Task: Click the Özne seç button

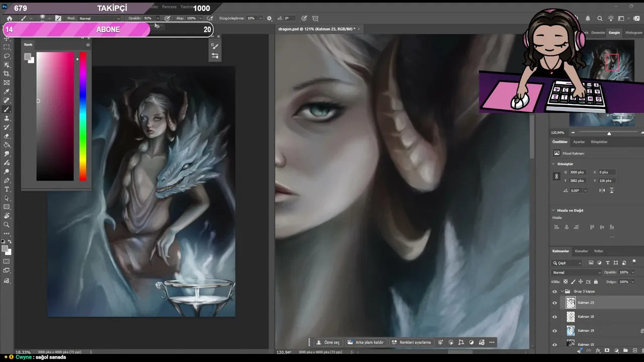Action: (328, 342)
